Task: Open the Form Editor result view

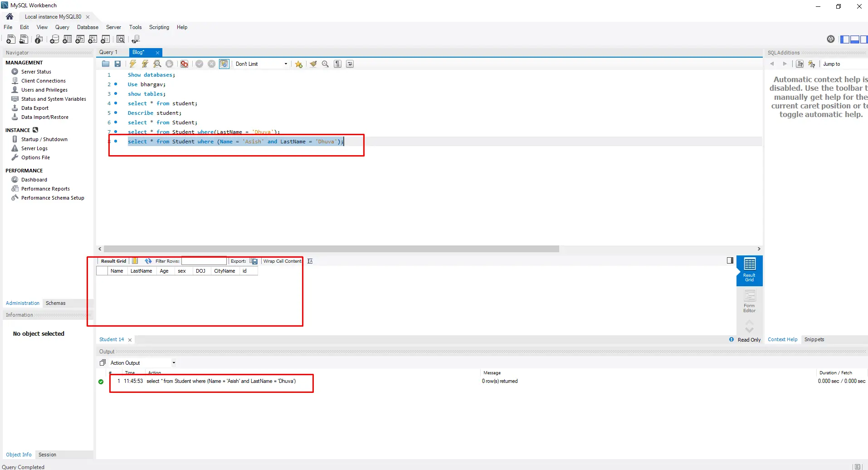Action: coord(749,301)
